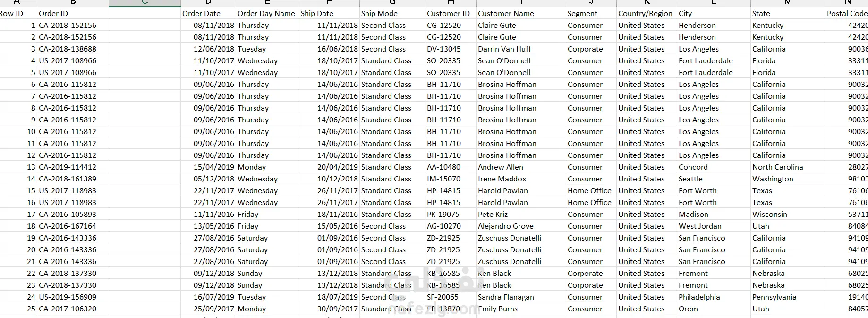868x318 pixels.
Task: Select the Order Day Name header cell
Action: click(266, 14)
